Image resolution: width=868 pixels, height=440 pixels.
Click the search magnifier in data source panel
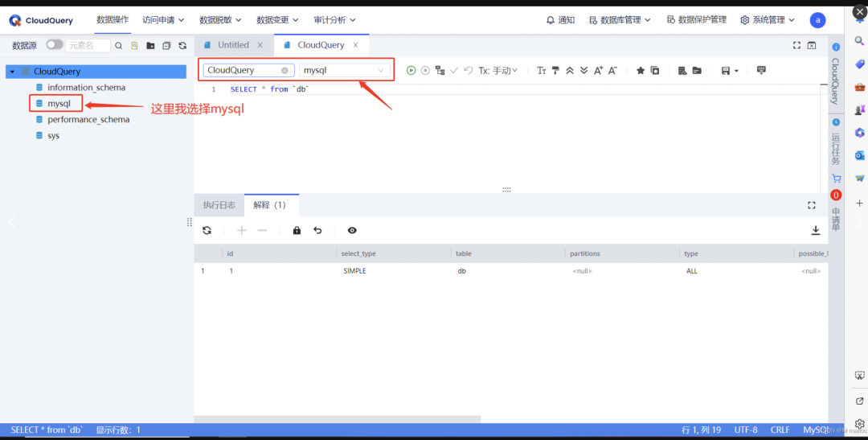click(x=118, y=45)
